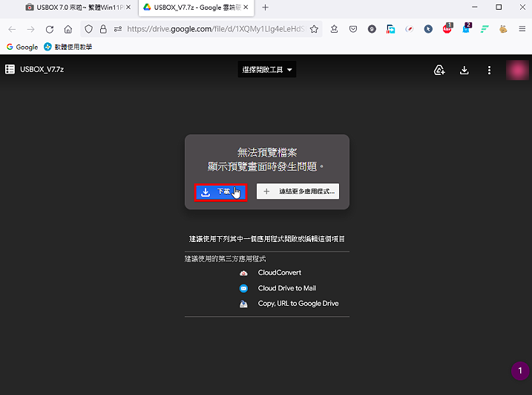
Task: Expand the 選擇開啟工具 dropdown
Action: (267, 70)
